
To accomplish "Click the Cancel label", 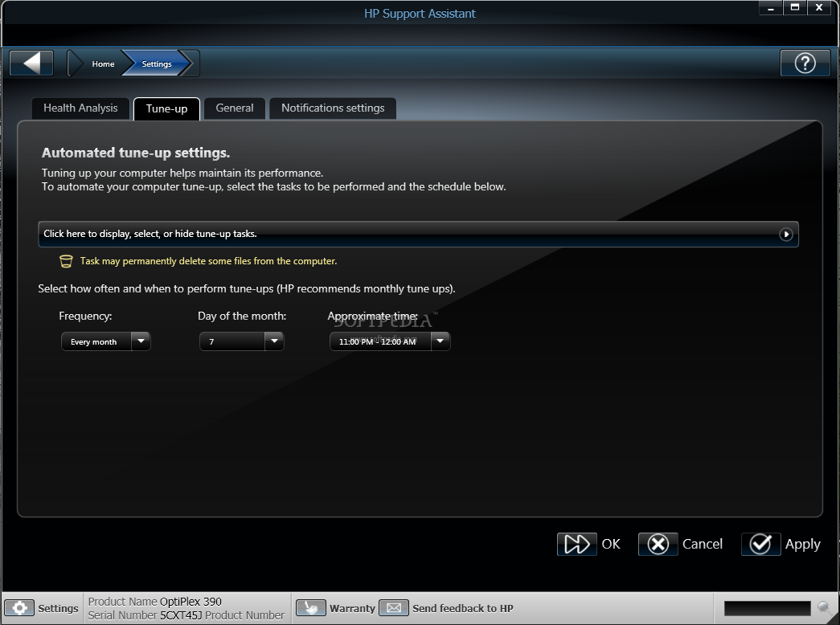I will click(703, 544).
